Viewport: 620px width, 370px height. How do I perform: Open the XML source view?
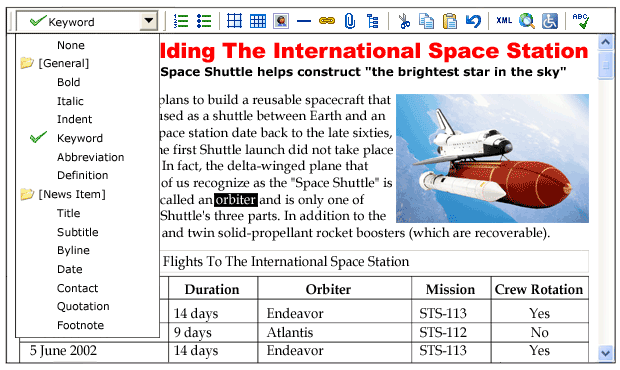tap(504, 20)
